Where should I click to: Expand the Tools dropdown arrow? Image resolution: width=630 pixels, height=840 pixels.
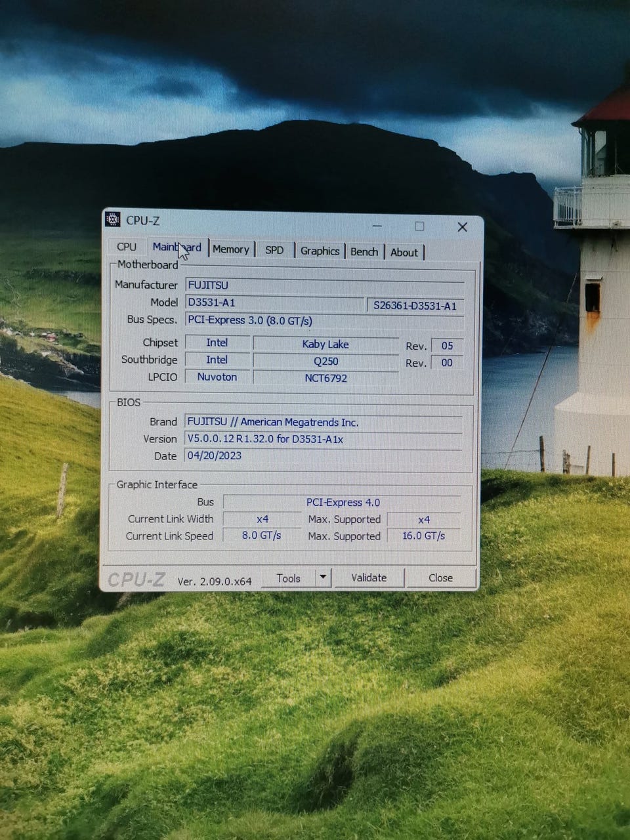(323, 577)
